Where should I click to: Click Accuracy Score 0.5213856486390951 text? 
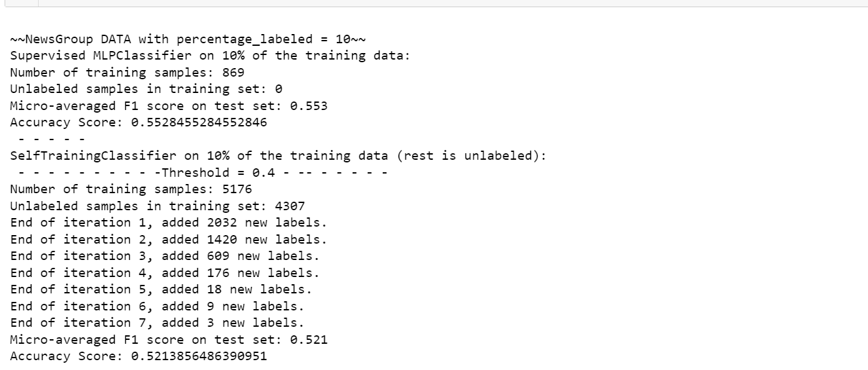pyautogui.click(x=138, y=356)
